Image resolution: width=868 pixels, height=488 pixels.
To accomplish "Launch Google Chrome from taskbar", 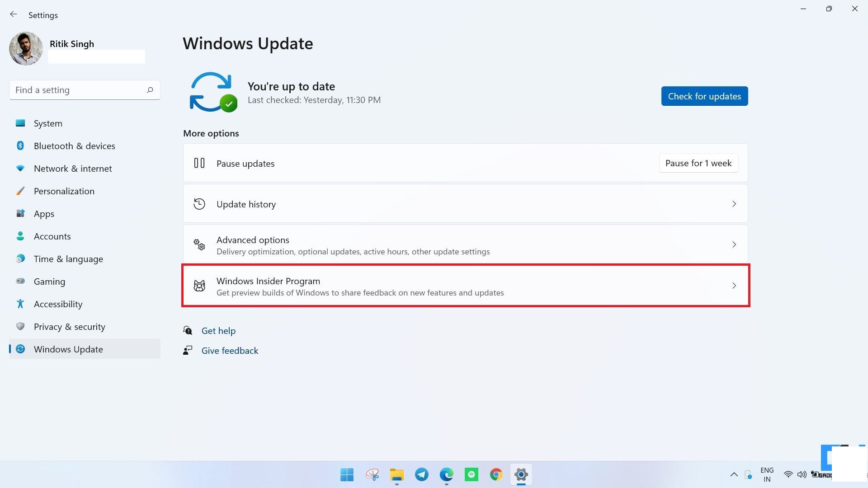I will (495, 474).
